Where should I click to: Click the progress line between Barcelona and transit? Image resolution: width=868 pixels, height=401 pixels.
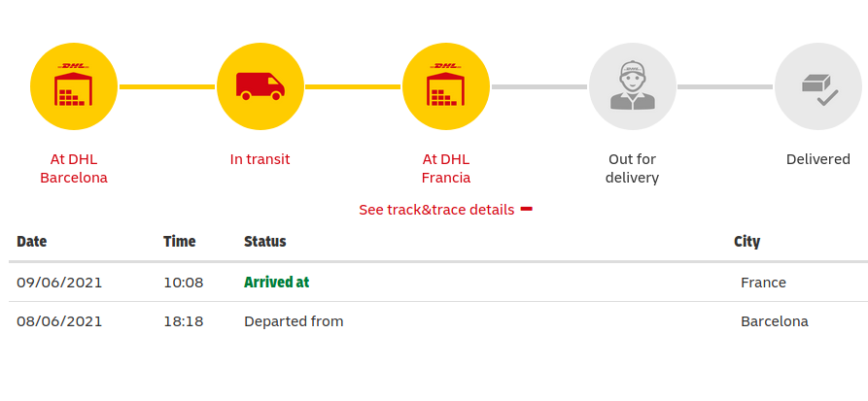pyautogui.click(x=166, y=86)
